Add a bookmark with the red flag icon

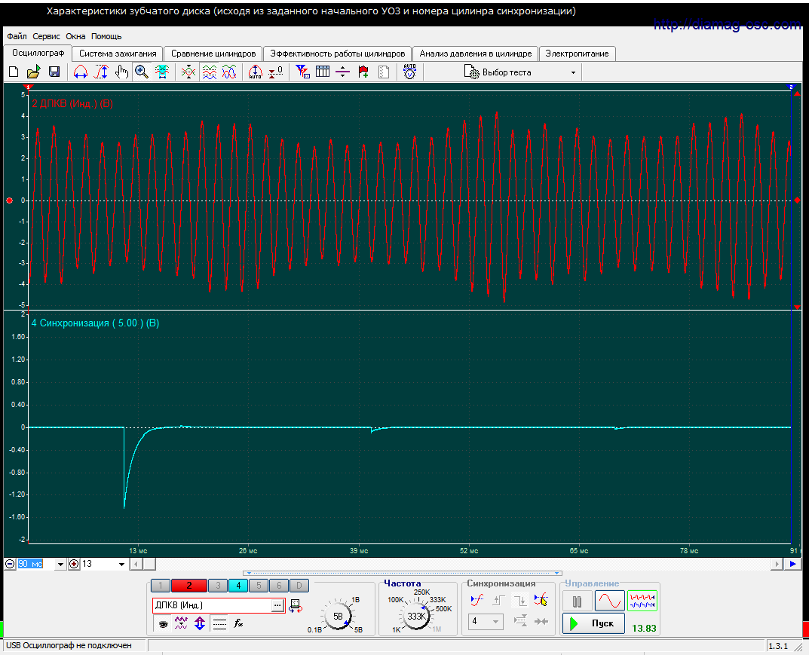[363, 72]
